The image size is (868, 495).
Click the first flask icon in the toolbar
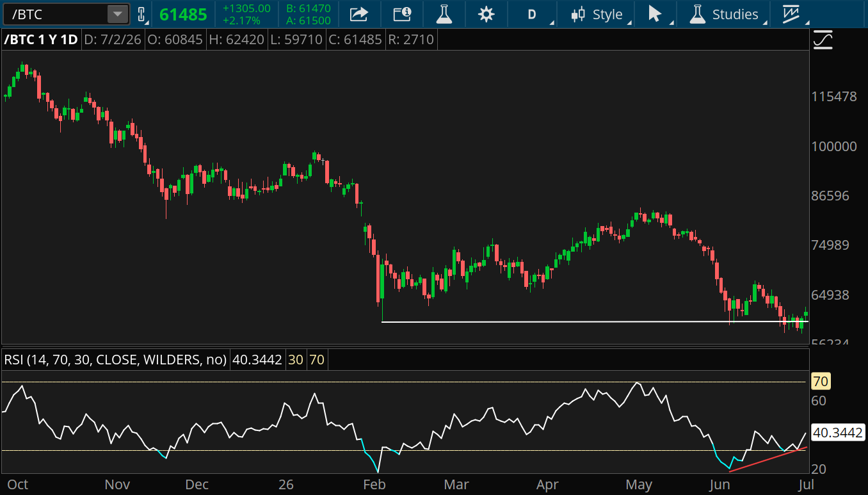point(443,14)
